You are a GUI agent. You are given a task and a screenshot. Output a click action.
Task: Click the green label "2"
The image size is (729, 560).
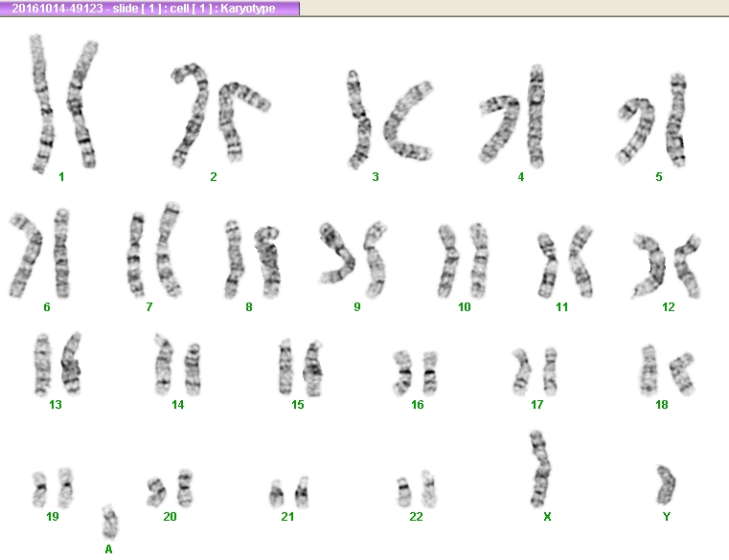tap(214, 176)
